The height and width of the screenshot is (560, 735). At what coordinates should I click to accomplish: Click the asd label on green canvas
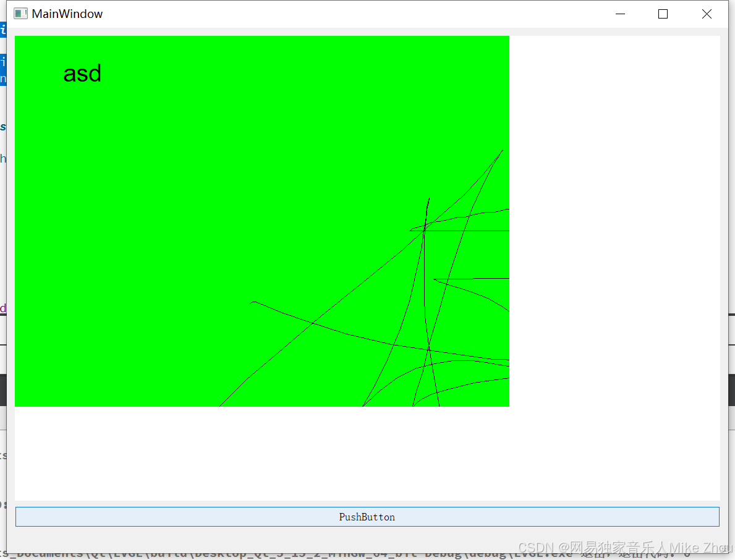point(82,74)
